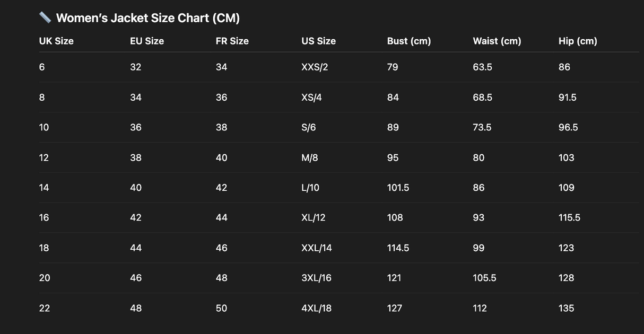
Task: Click the M/8 US size cell
Action: click(310, 157)
